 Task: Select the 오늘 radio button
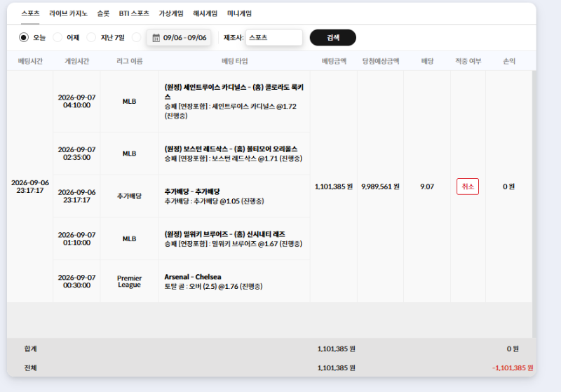click(24, 37)
